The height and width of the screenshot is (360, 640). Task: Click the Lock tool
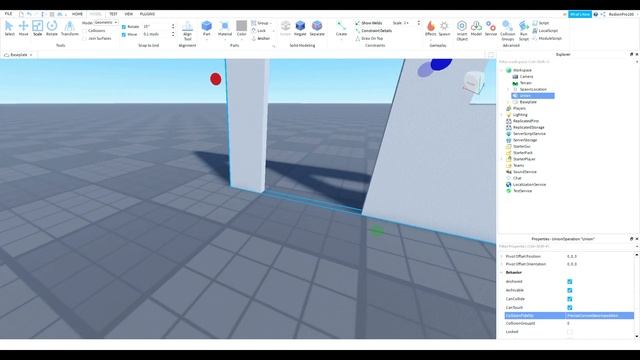pos(259,31)
